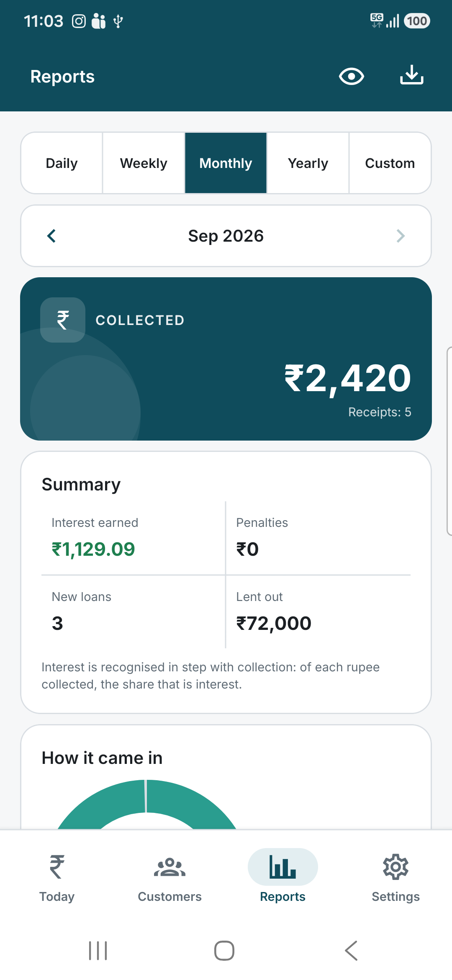The image size is (452, 980).
Task: Advance to next month using right chevron
Action: (x=401, y=236)
